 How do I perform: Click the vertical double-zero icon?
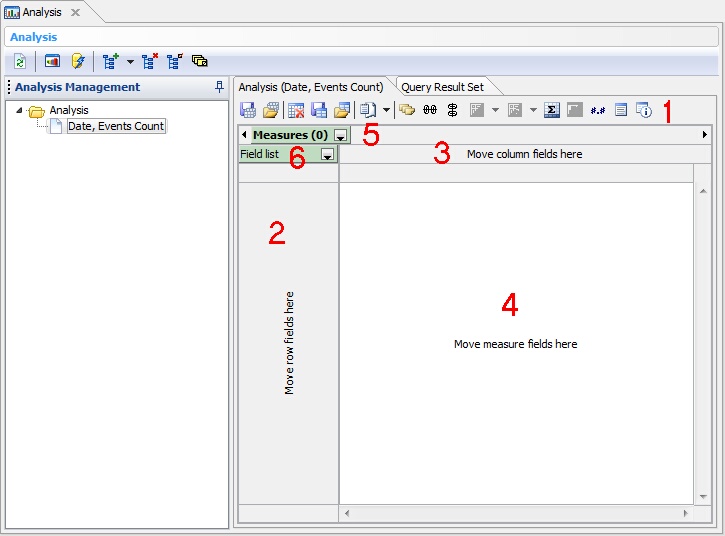[x=453, y=110]
